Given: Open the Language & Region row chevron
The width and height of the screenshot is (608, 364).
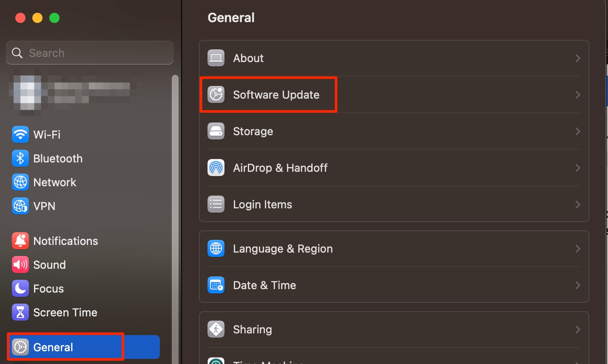Looking at the screenshot, I should tap(578, 249).
